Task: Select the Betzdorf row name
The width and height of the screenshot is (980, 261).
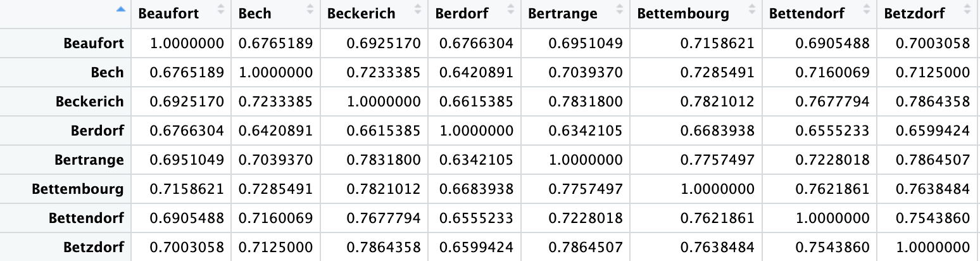Action: tap(94, 247)
